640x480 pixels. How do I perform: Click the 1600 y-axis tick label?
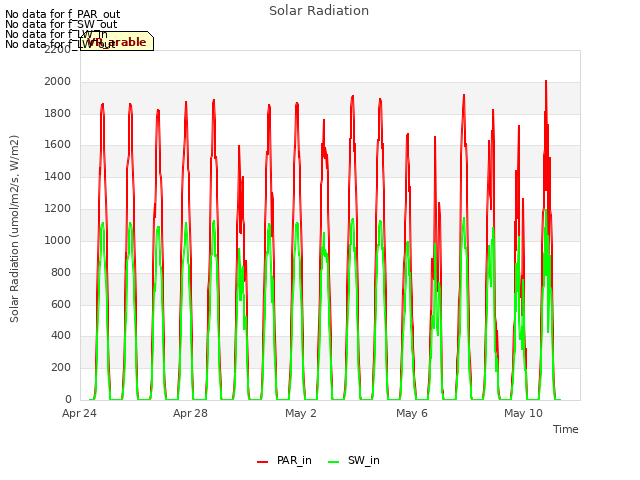pyautogui.click(x=58, y=145)
